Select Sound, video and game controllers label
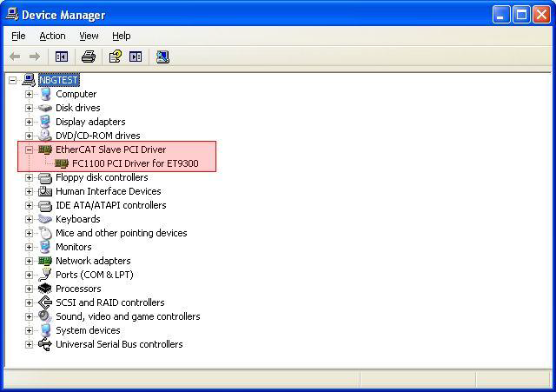Viewport: 556px width, 392px height. click(x=128, y=316)
